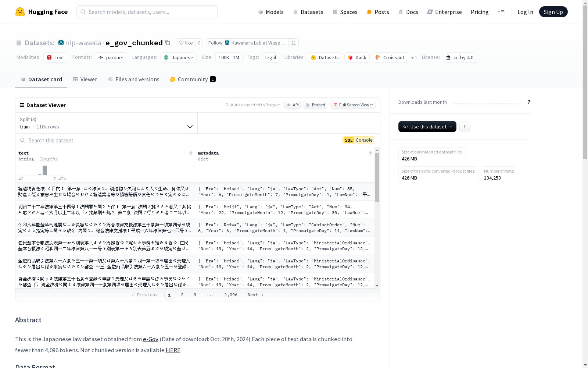The height and width of the screenshot is (368, 588).
Task: Follow Kawahara Lab at Waseda
Action: (247, 43)
